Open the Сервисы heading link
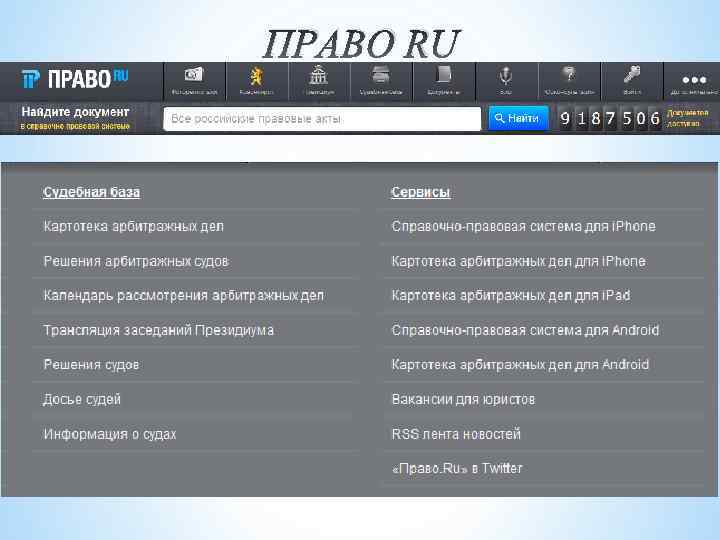The image size is (720, 540). coord(420,192)
